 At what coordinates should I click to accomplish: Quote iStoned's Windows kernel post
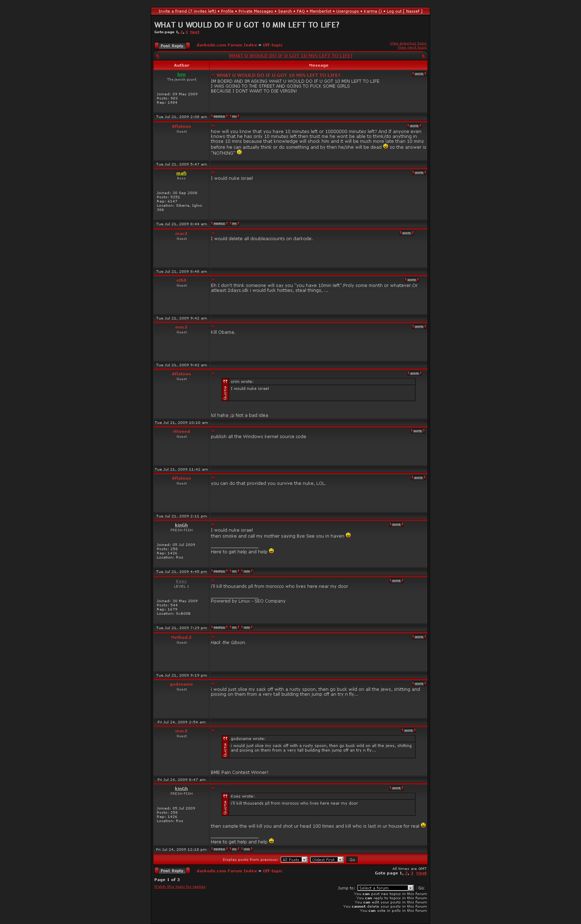418,431
